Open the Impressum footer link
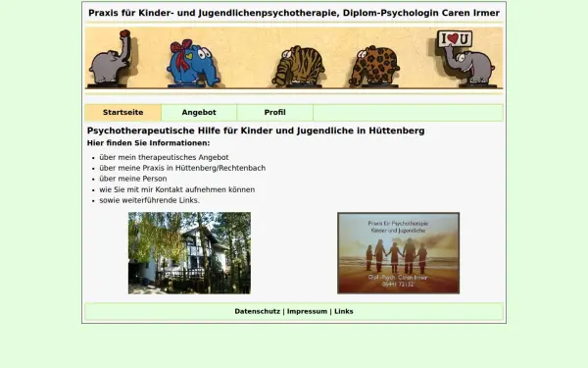 pyautogui.click(x=307, y=311)
